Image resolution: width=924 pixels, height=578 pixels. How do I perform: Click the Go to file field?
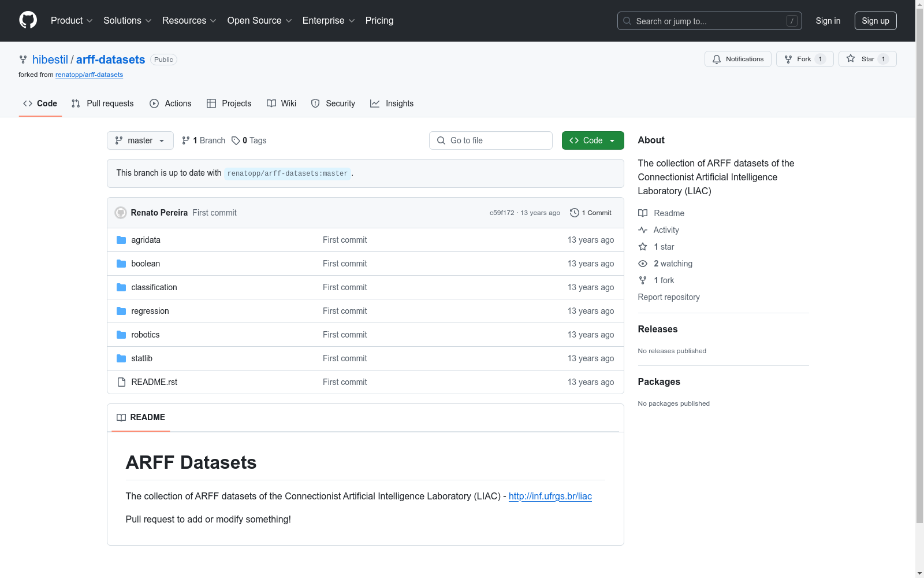[x=491, y=140]
